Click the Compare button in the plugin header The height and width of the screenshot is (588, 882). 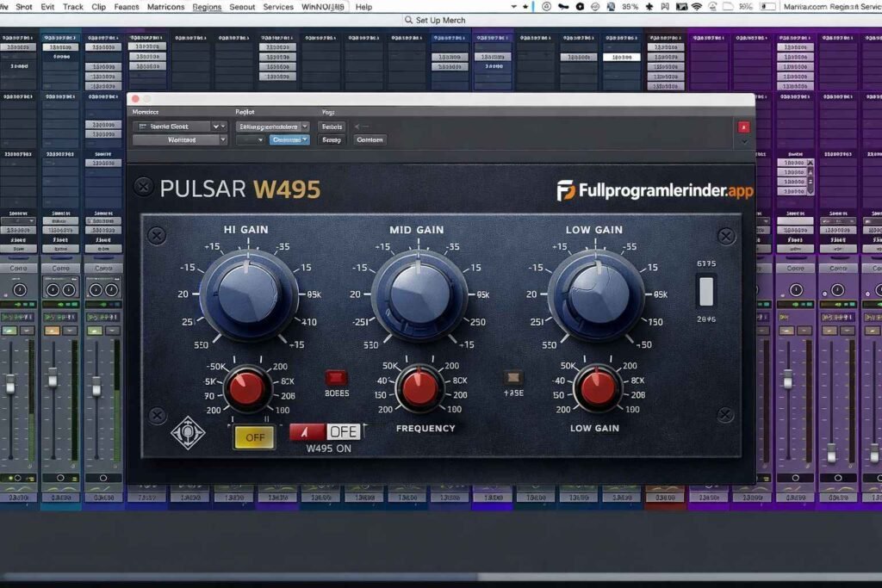tap(369, 139)
